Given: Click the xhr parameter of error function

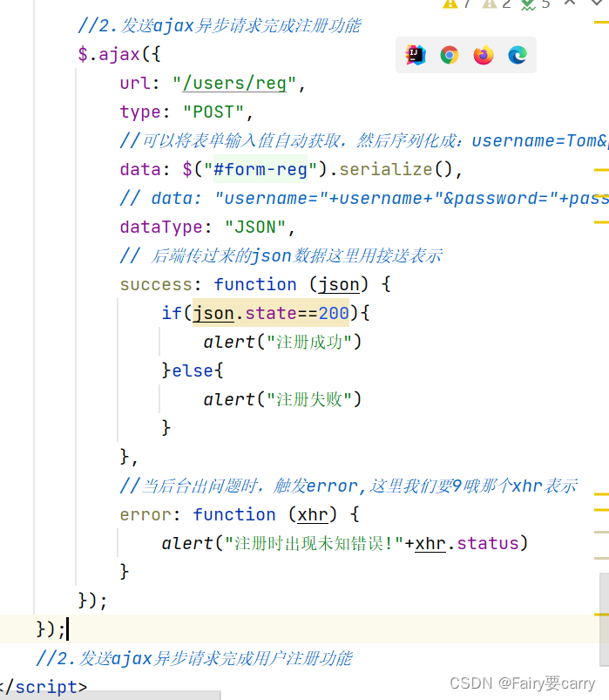Looking at the screenshot, I should [x=313, y=514].
